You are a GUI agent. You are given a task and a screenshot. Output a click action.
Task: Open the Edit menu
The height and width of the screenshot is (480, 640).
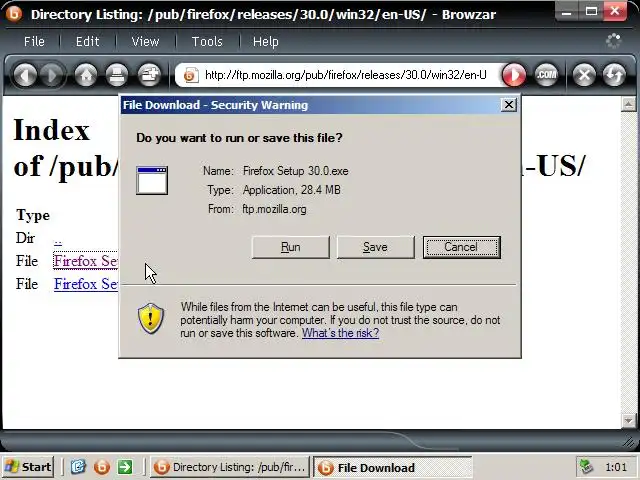click(87, 42)
